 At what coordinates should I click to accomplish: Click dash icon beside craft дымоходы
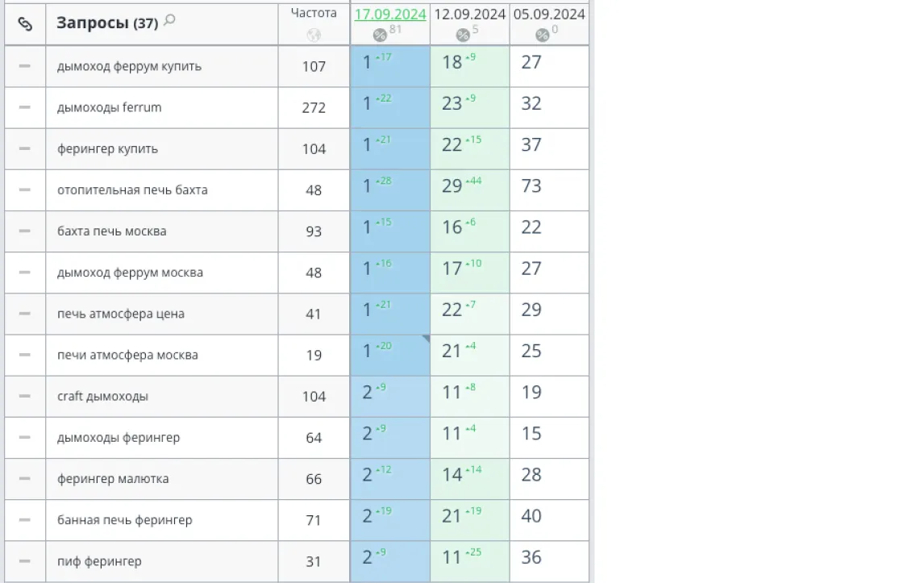[24, 396]
